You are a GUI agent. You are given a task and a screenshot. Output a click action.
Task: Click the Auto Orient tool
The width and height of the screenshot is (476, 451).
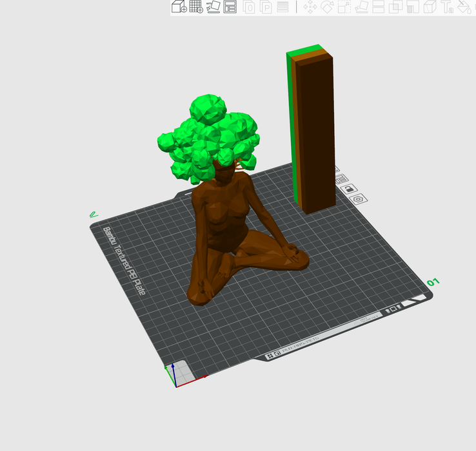(x=213, y=7)
